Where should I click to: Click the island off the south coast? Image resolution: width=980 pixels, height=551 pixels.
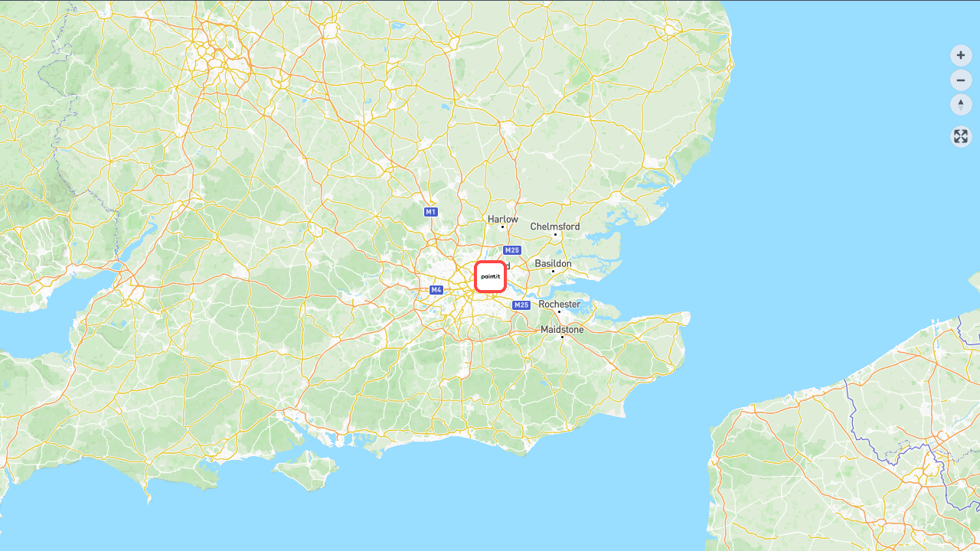tap(308, 468)
